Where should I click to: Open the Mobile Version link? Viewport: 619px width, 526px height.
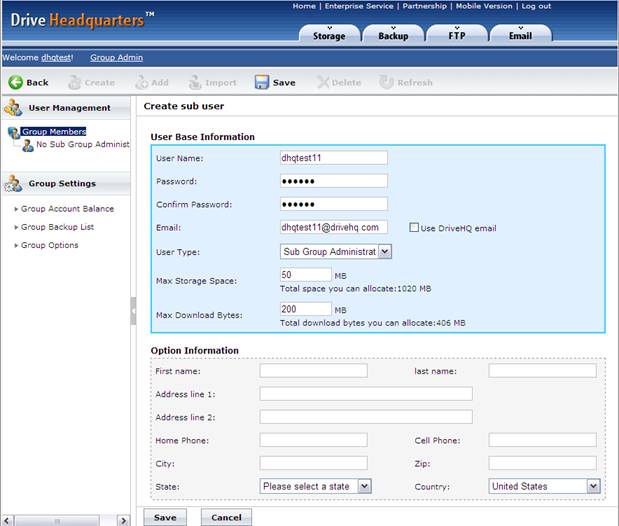pyautogui.click(x=484, y=6)
